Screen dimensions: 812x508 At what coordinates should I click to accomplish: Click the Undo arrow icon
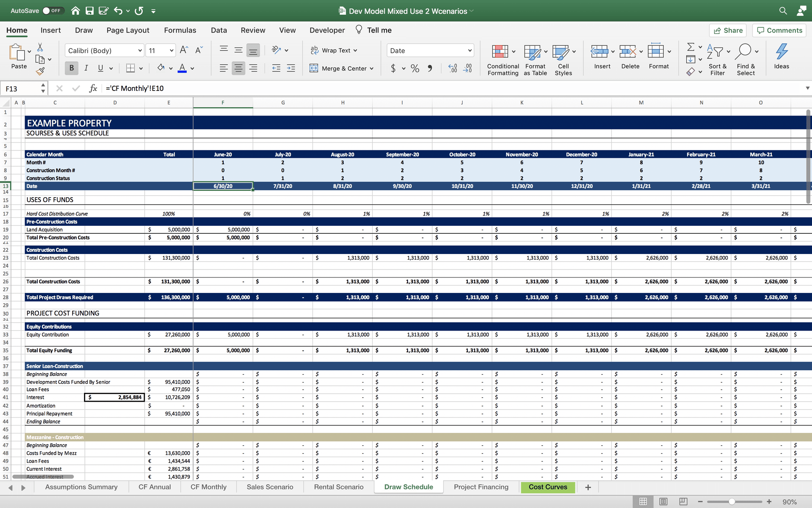click(x=118, y=11)
